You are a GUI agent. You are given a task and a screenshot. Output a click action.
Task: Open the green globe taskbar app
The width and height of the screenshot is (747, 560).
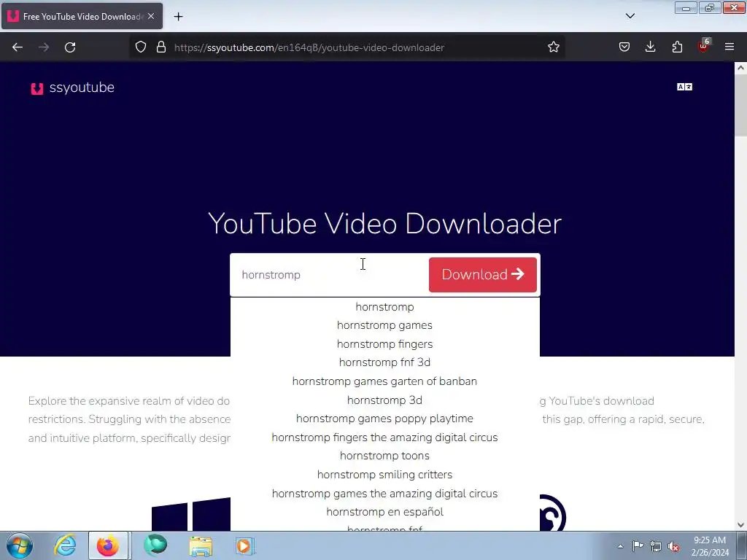tap(155, 545)
